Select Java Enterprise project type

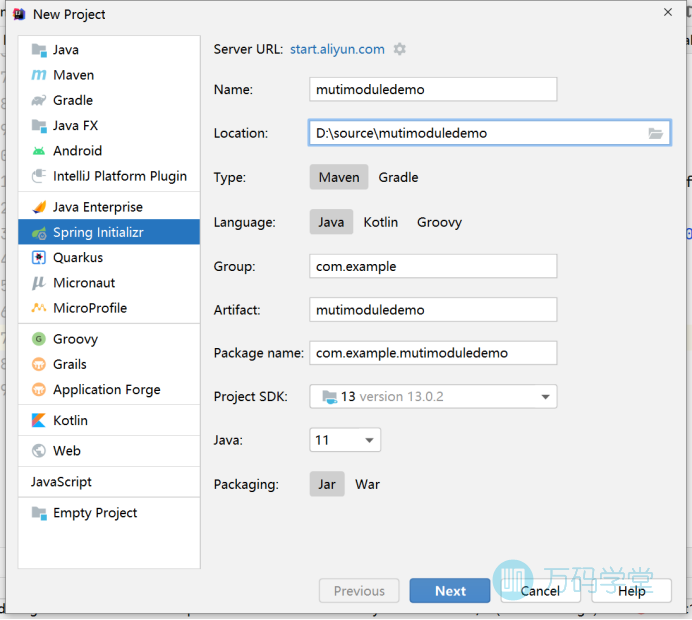click(109, 207)
